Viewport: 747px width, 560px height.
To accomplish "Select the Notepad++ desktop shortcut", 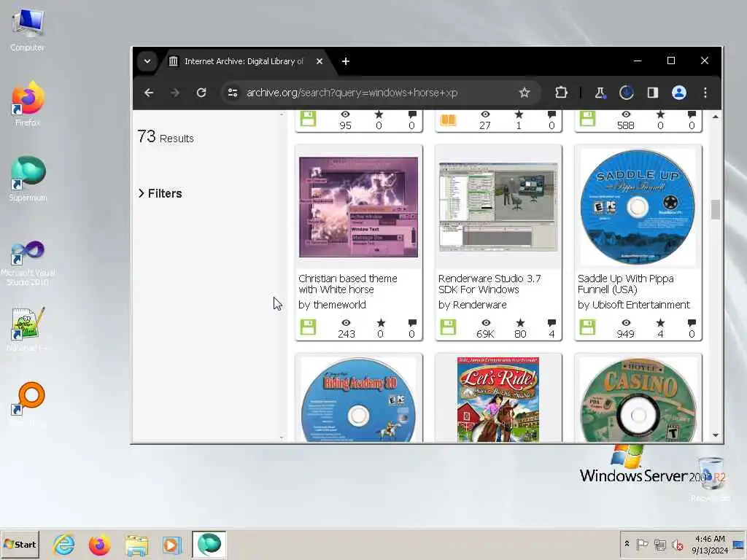I will pyautogui.click(x=28, y=329).
